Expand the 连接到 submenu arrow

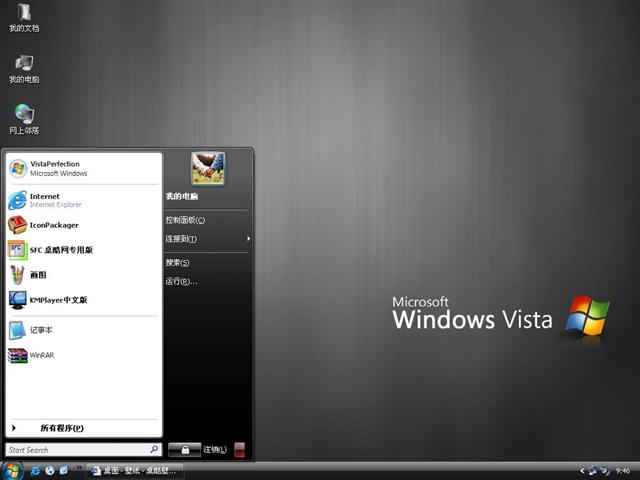tap(248, 239)
